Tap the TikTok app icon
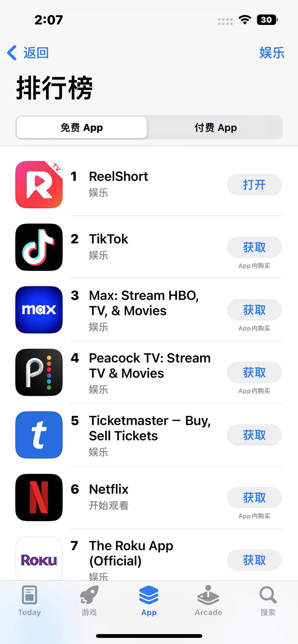 39,247
